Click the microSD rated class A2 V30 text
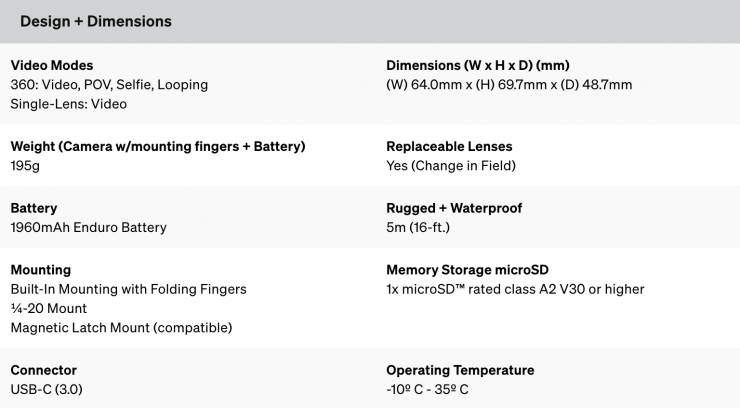The width and height of the screenshot is (740, 408). click(515, 289)
